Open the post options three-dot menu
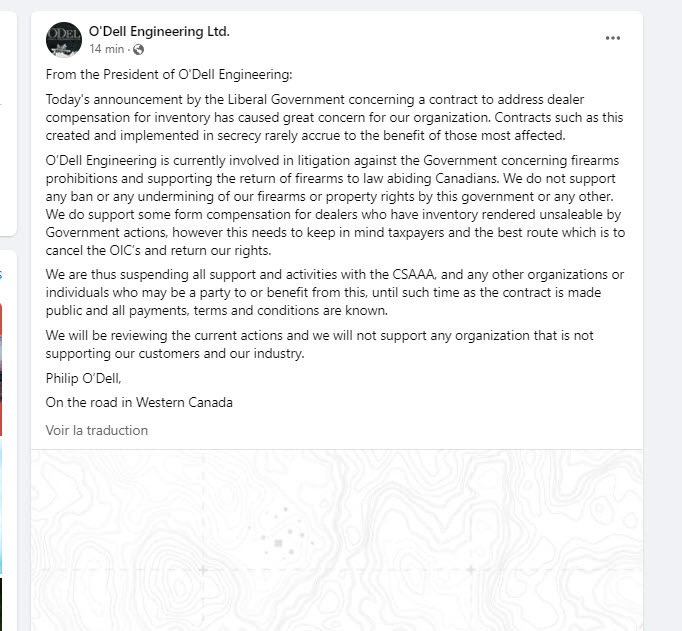 click(613, 38)
